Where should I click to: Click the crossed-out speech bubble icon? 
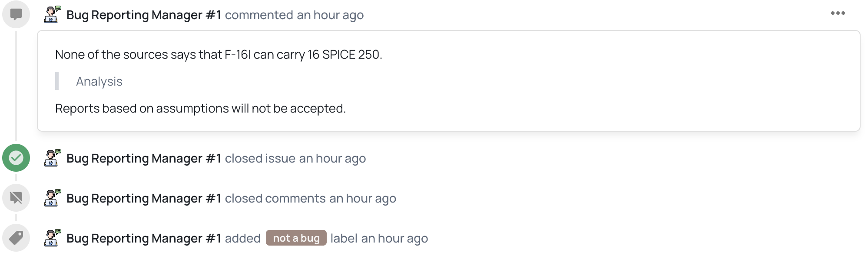(16, 198)
